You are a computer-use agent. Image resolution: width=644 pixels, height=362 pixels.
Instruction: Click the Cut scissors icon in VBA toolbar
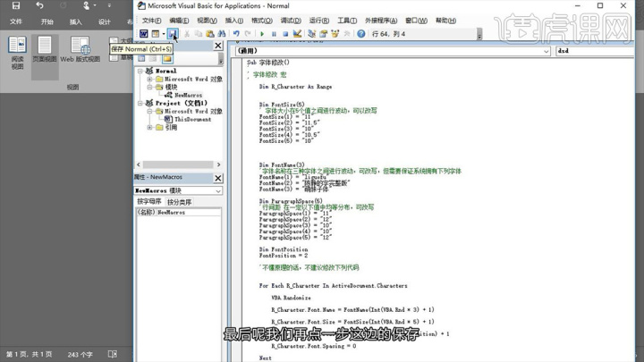(187, 34)
